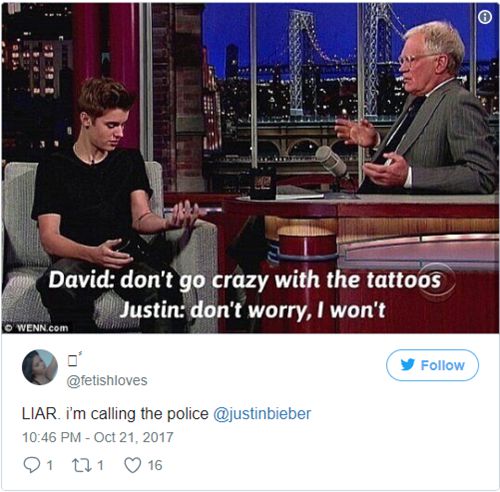500x492 pixels.
Task: Click the info icon on the image
Action: coord(485,17)
